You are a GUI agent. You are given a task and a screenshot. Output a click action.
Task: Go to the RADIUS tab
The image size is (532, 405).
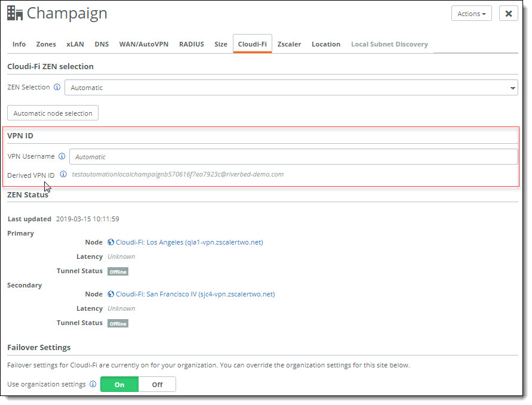point(192,44)
